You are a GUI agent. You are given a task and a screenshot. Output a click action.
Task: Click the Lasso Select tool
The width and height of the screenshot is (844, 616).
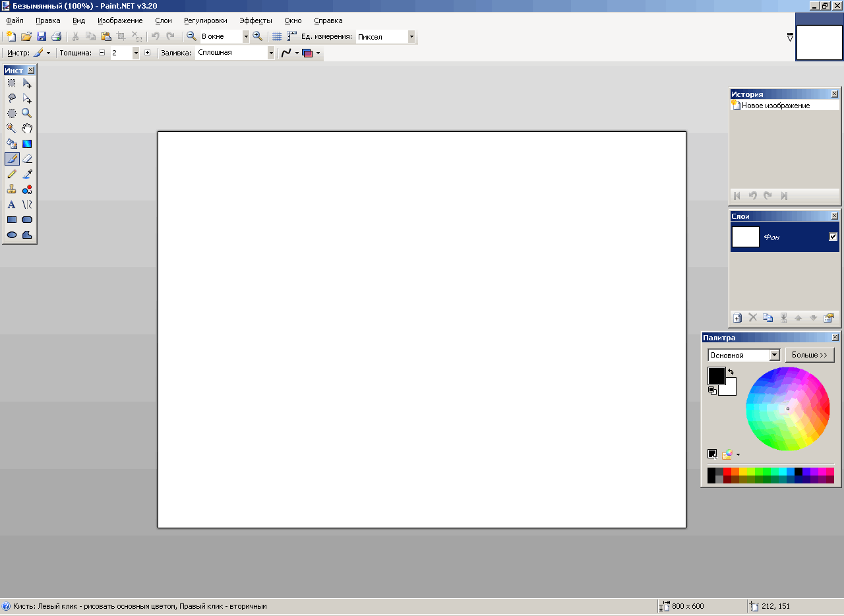tap(12, 98)
